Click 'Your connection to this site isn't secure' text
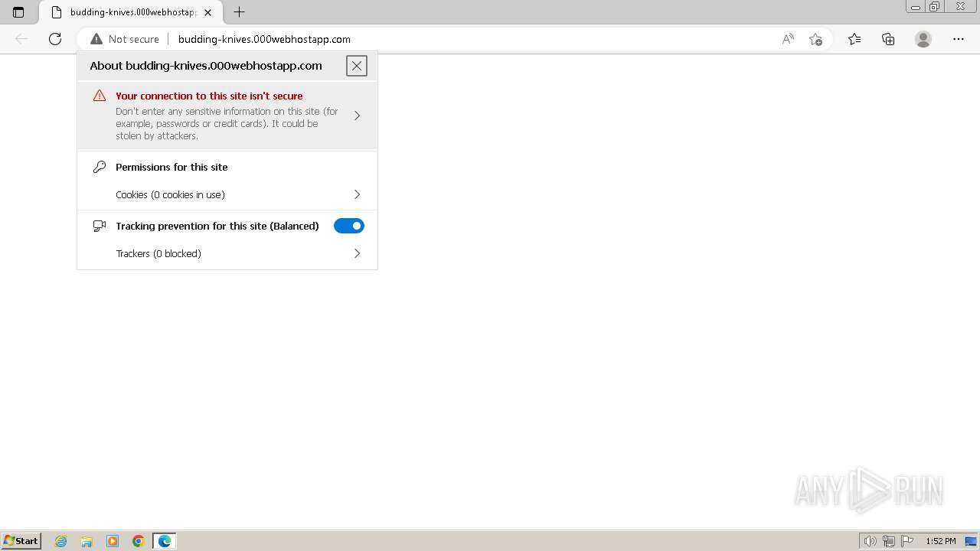The image size is (980, 551). pos(209,96)
